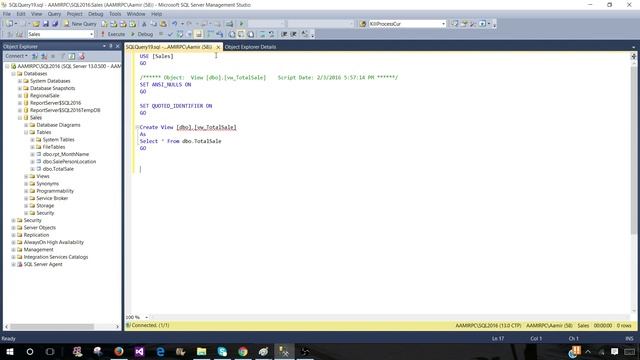Expand the SQL Server Agent node
This screenshot has width=640, height=360.
click(x=13, y=264)
